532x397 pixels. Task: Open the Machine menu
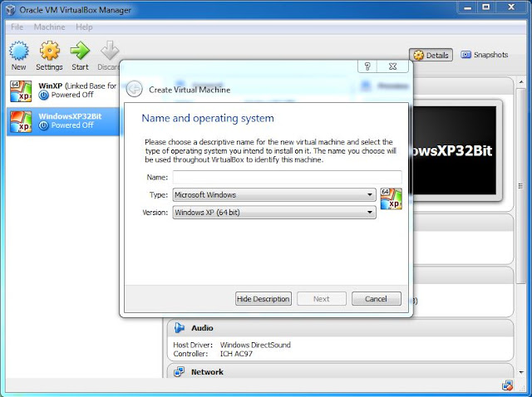[x=50, y=27]
